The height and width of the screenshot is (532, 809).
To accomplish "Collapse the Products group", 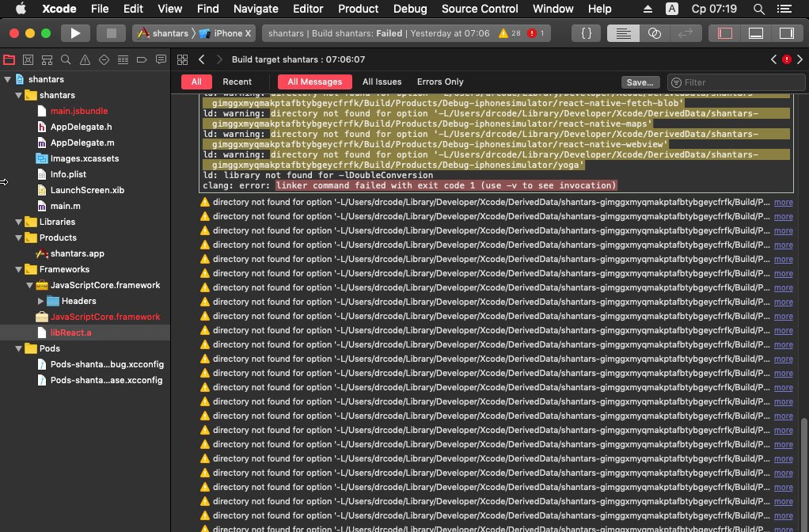I will pos(18,237).
